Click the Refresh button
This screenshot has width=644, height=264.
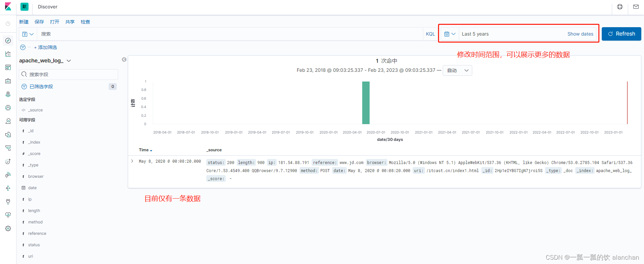coord(622,34)
